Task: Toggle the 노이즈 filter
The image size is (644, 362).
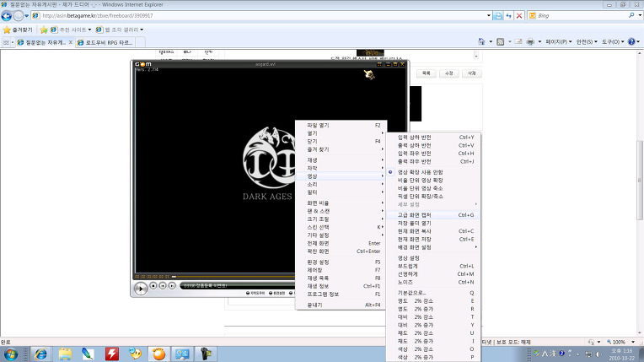Action: pos(433,282)
